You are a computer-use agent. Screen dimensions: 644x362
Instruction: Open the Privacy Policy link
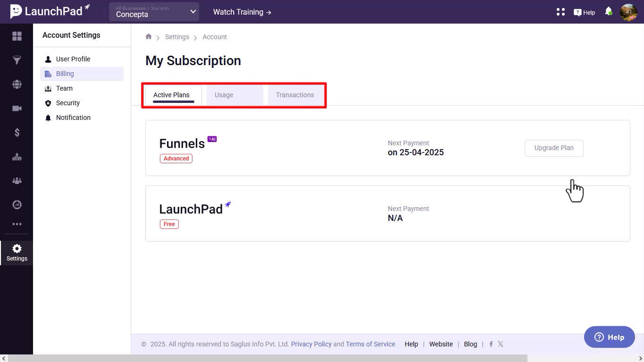click(311, 344)
